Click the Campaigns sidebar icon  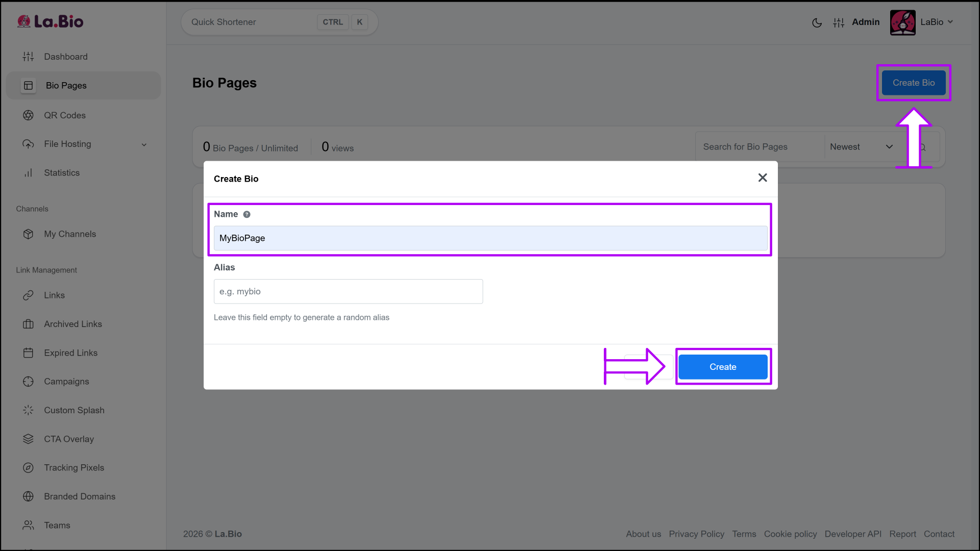pyautogui.click(x=28, y=382)
